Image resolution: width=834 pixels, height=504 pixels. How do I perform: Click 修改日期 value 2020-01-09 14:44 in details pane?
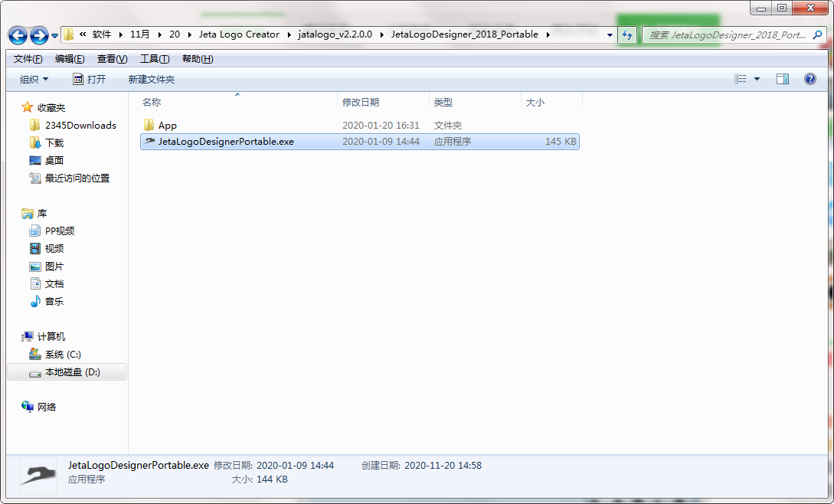(295, 466)
